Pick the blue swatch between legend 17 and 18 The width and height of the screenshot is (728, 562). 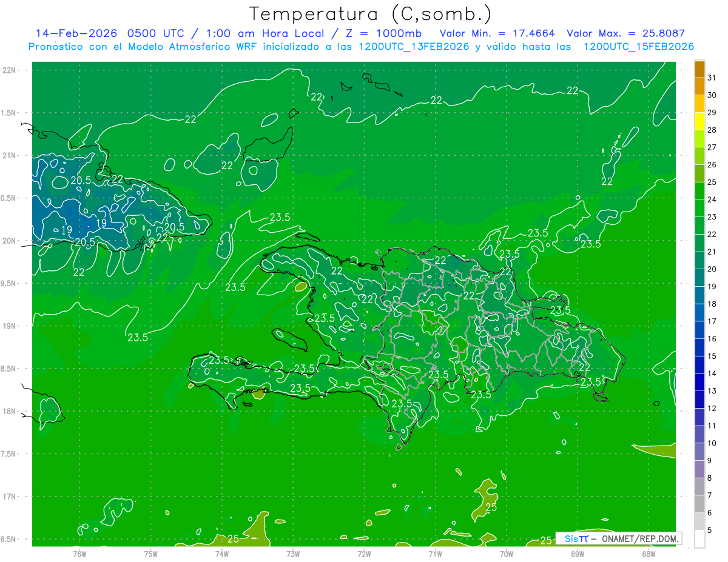699,312
